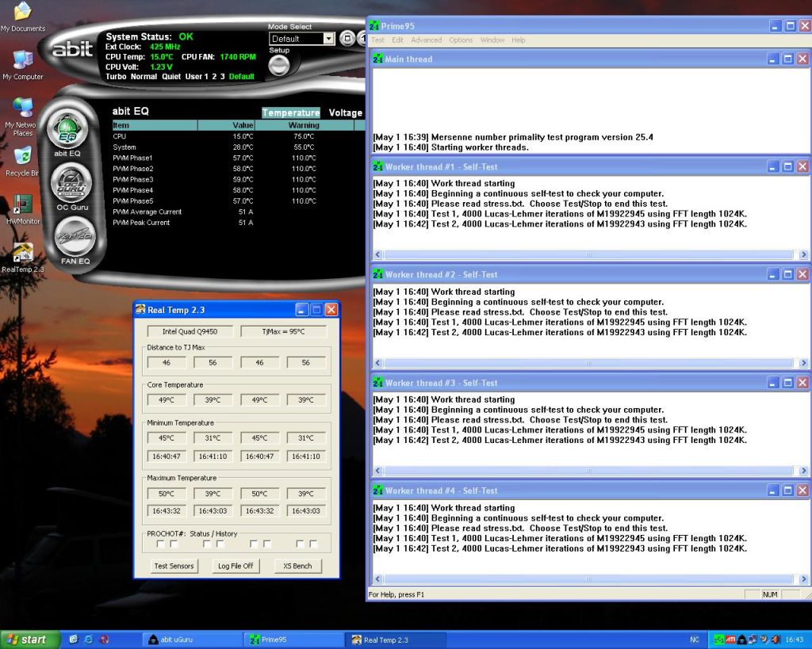Select the HWMonitor desktop shortcut
812x649 pixels.
point(23,210)
